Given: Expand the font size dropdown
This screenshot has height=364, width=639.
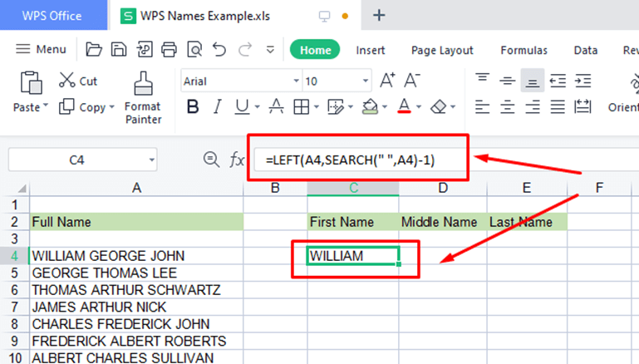Looking at the screenshot, I should coord(365,81).
